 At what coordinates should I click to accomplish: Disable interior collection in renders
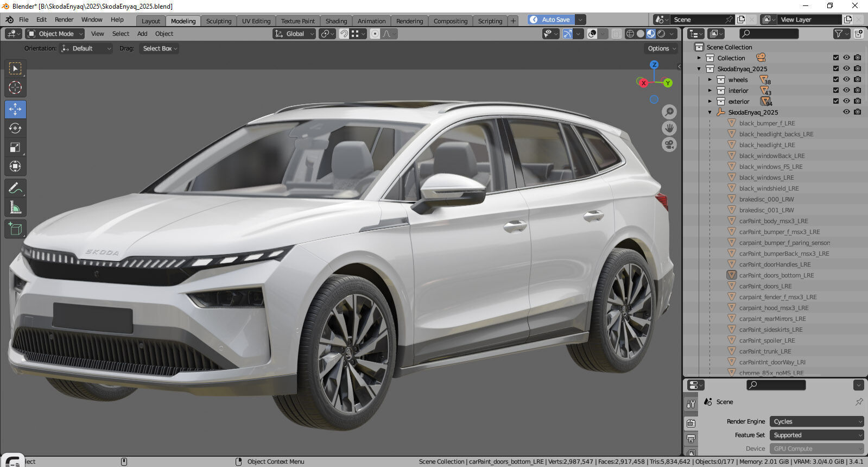click(857, 90)
